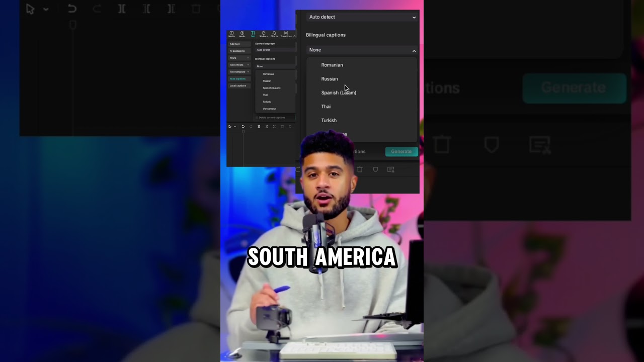The width and height of the screenshot is (644, 362).
Task: Click the shield marker icon below Generate
Action: click(x=375, y=170)
